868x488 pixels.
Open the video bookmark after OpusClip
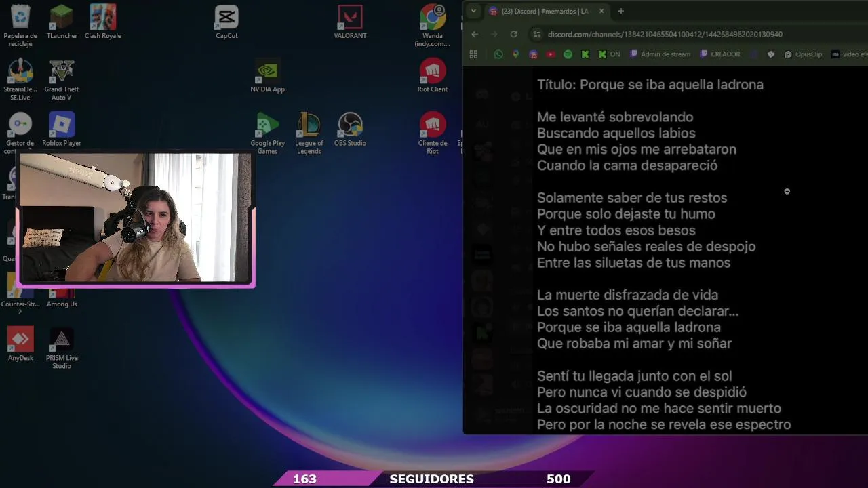(x=849, y=54)
